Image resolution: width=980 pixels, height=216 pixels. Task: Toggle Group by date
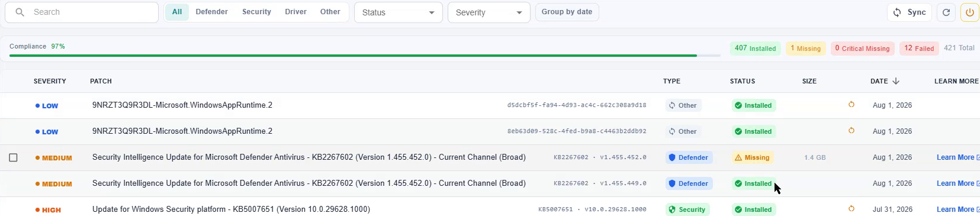point(567,12)
